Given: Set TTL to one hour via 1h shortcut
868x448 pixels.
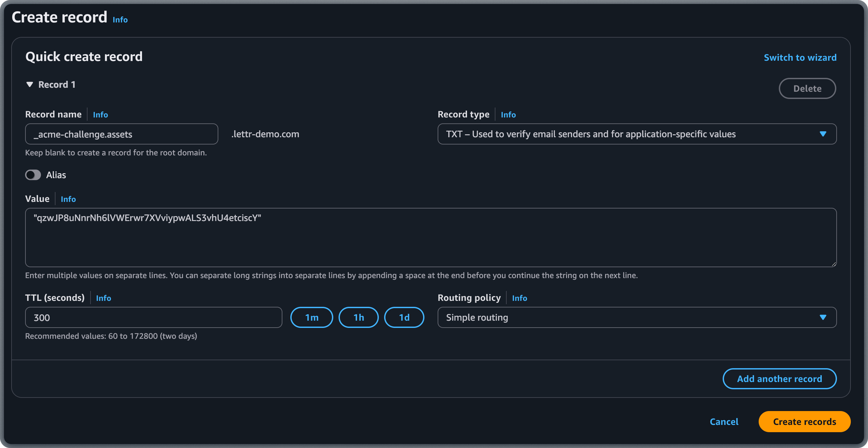Looking at the screenshot, I should pos(358,317).
